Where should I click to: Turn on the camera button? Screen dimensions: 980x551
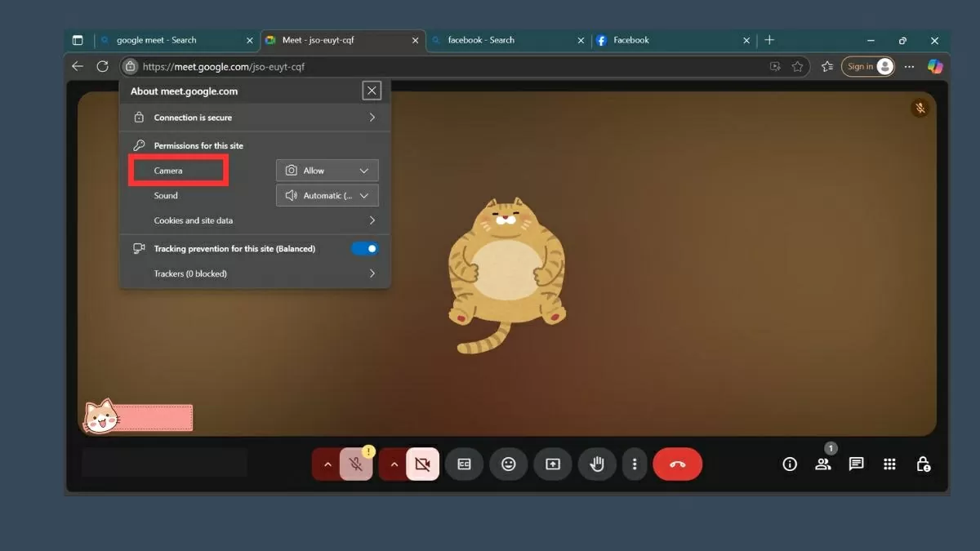[x=422, y=464]
